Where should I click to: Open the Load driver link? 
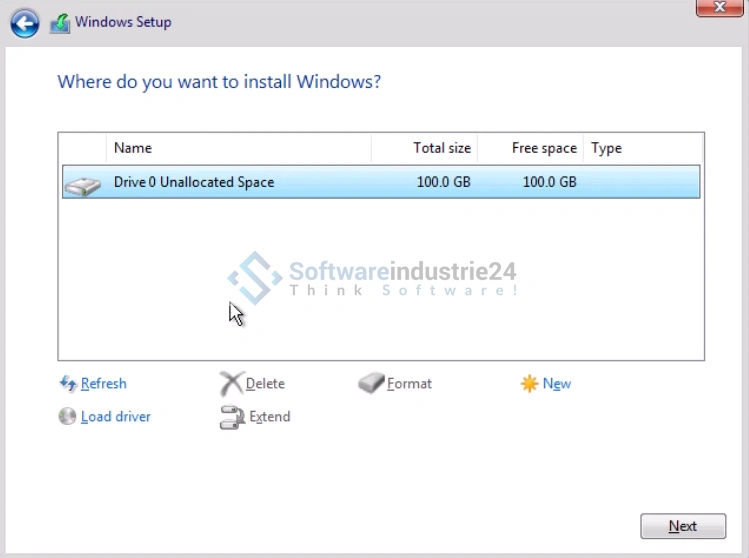[116, 417]
